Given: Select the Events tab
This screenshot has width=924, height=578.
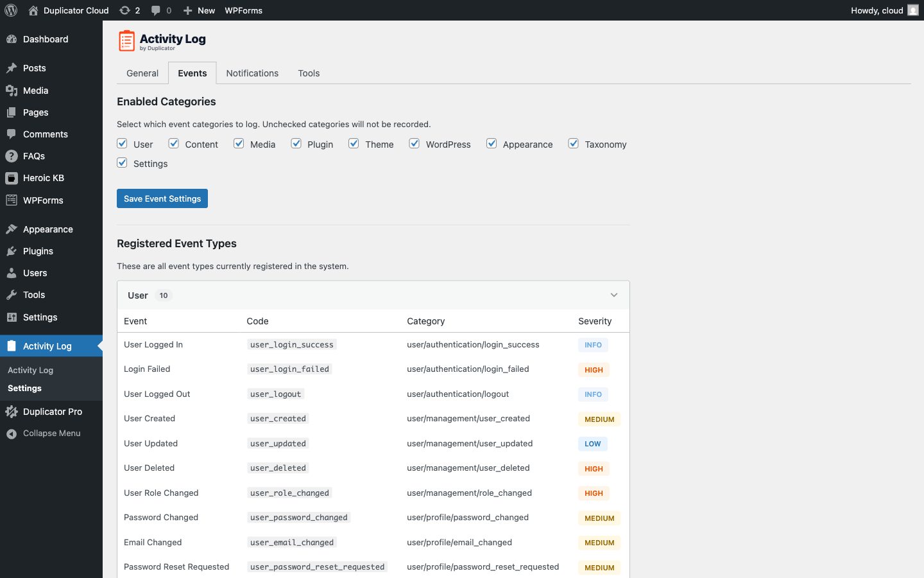Looking at the screenshot, I should pos(193,73).
